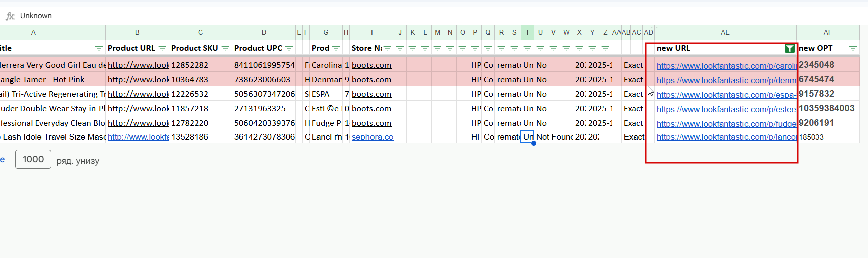Open the lookfantastic espa link in new URL
868x258 pixels.
[x=725, y=95]
